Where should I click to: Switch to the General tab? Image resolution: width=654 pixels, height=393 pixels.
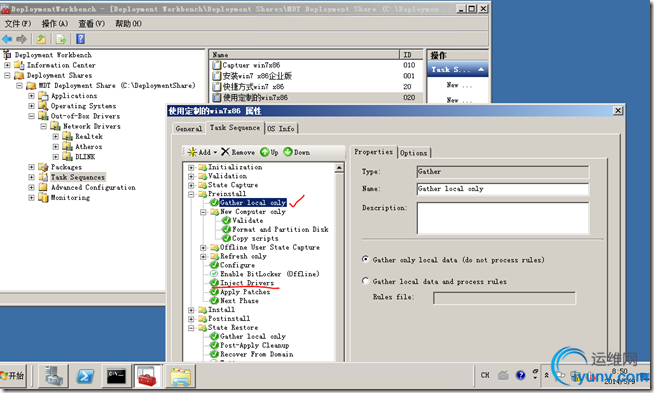pos(189,128)
